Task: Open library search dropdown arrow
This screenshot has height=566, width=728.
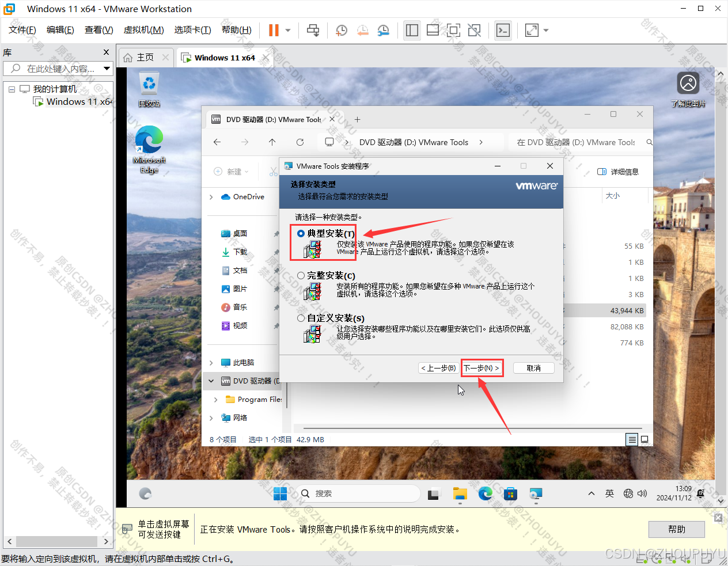Action: 107,69
